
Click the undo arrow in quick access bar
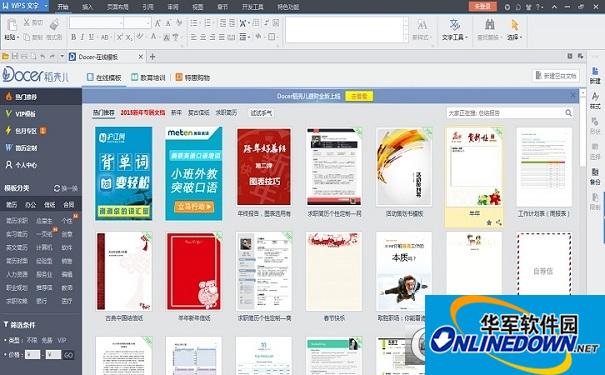[x=42, y=57]
